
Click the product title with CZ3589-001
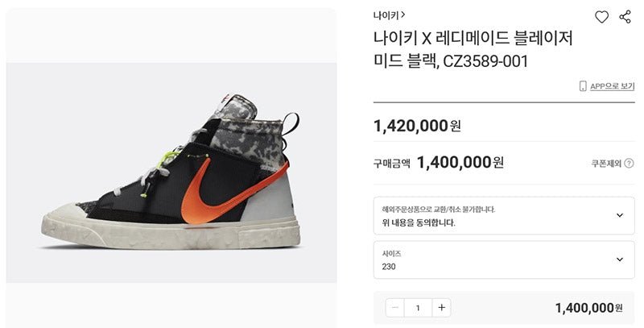tap(473, 50)
